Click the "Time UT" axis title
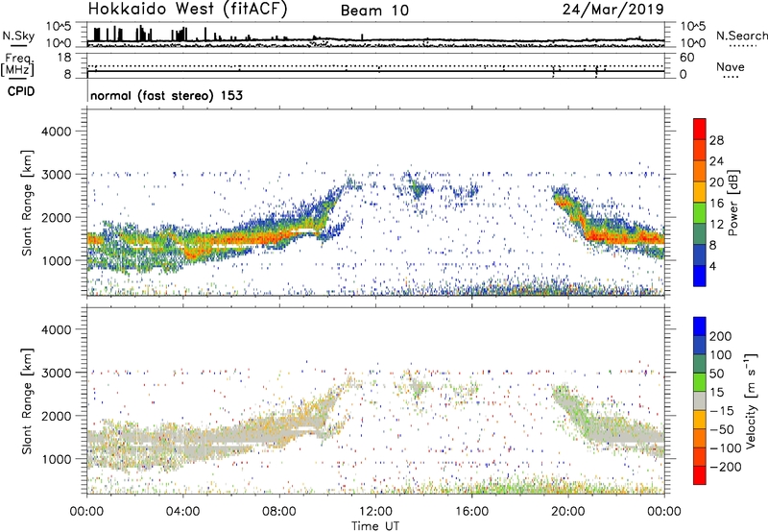768x532 pixels. [375, 525]
